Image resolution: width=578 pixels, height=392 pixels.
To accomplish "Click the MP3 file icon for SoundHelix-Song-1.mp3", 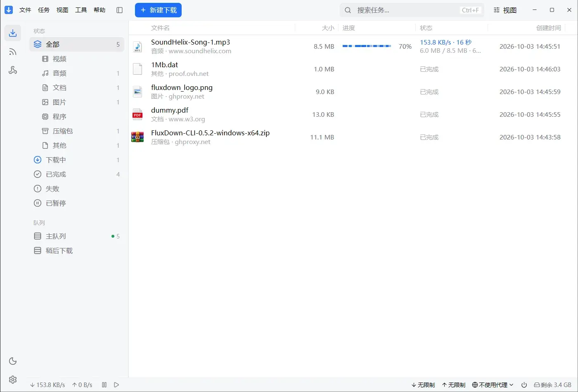I will tap(137, 47).
